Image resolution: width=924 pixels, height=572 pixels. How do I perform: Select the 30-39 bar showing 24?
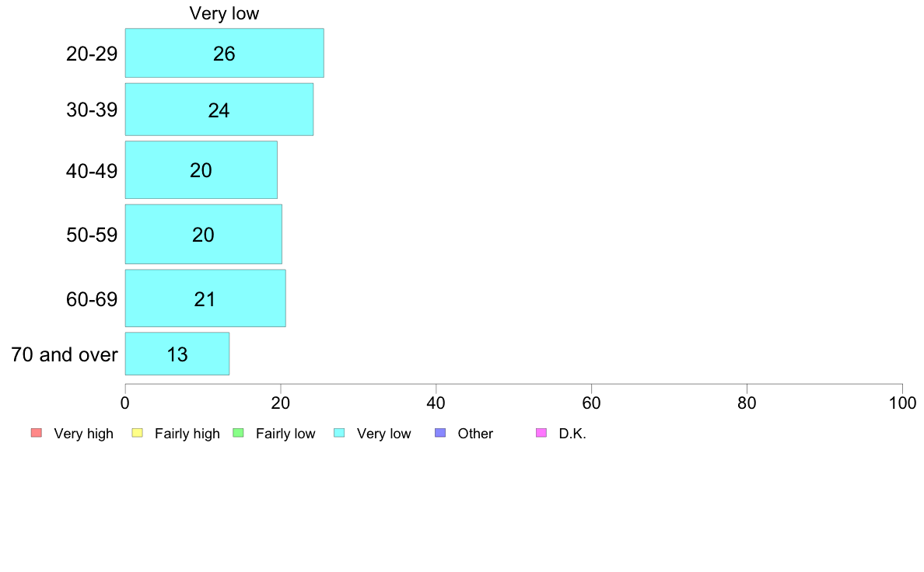click(219, 110)
